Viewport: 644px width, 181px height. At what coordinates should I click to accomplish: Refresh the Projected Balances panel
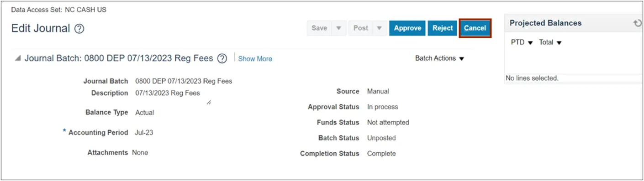(x=638, y=23)
